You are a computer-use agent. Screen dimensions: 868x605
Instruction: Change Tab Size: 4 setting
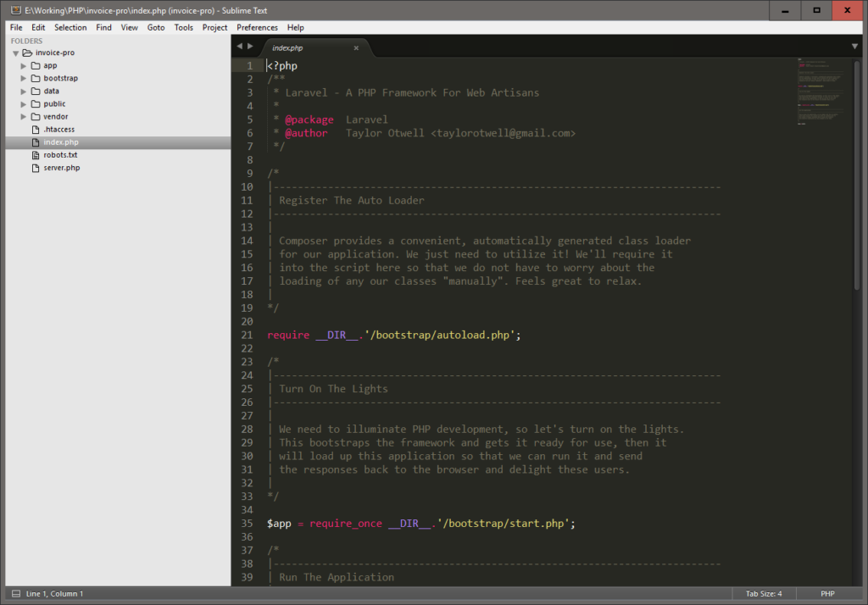tap(763, 593)
